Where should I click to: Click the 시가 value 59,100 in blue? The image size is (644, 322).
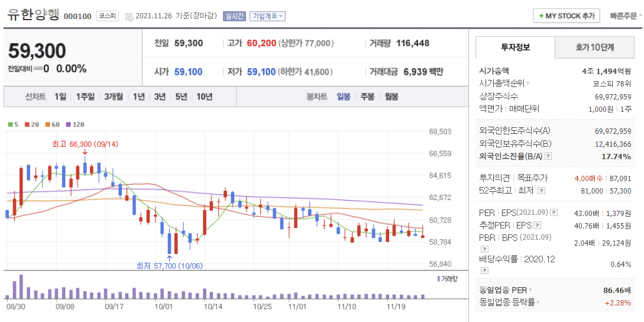click(x=189, y=72)
